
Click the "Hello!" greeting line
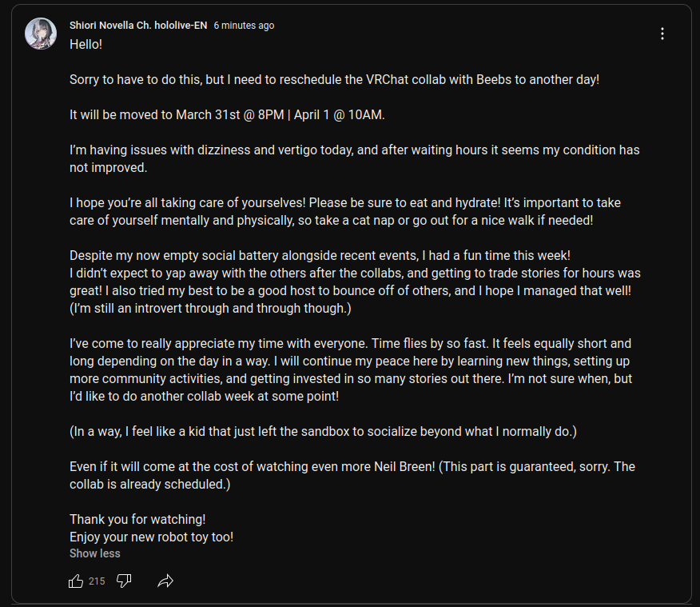(x=86, y=44)
